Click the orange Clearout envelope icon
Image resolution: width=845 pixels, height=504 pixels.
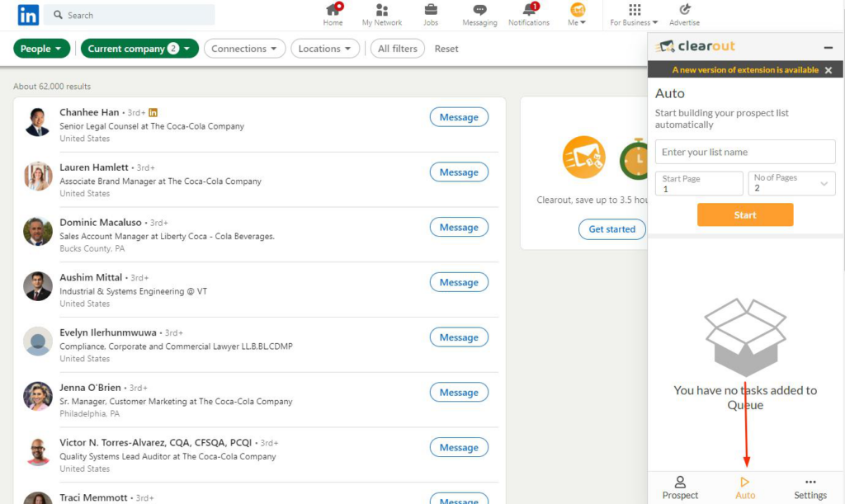point(583,158)
